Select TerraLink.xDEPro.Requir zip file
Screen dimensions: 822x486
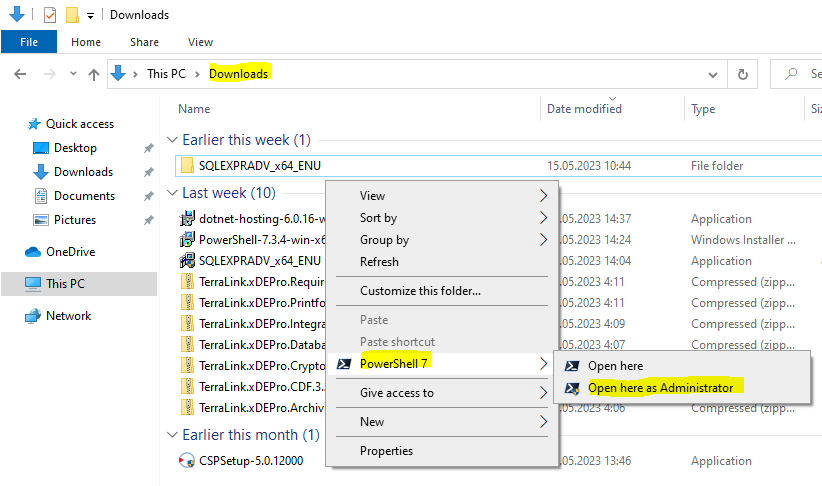[x=262, y=282]
